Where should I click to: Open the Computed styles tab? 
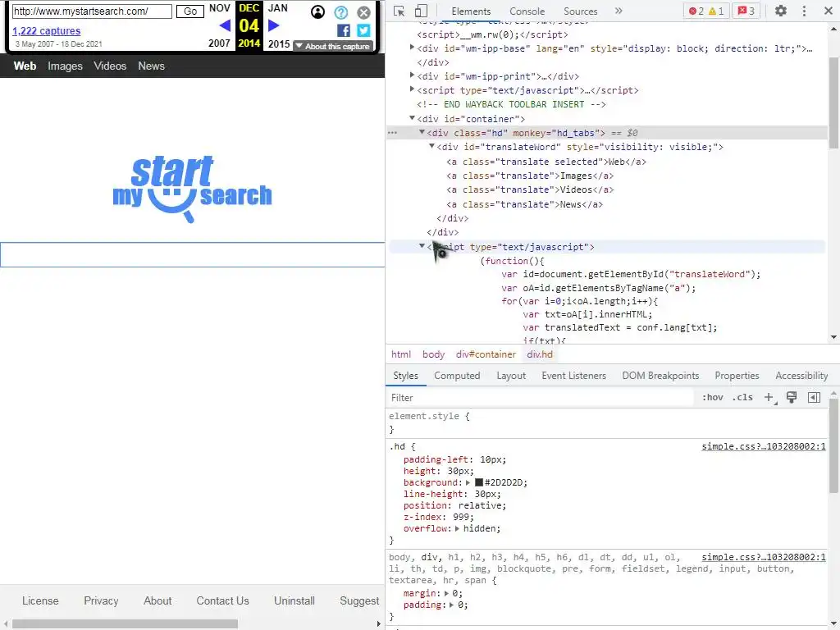point(457,376)
